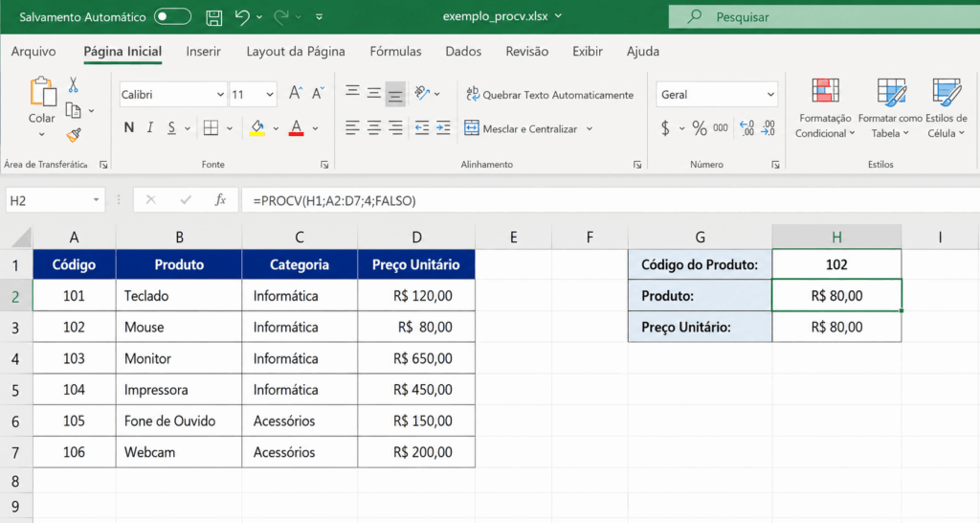Click the Select All corner triangle

click(x=20, y=238)
